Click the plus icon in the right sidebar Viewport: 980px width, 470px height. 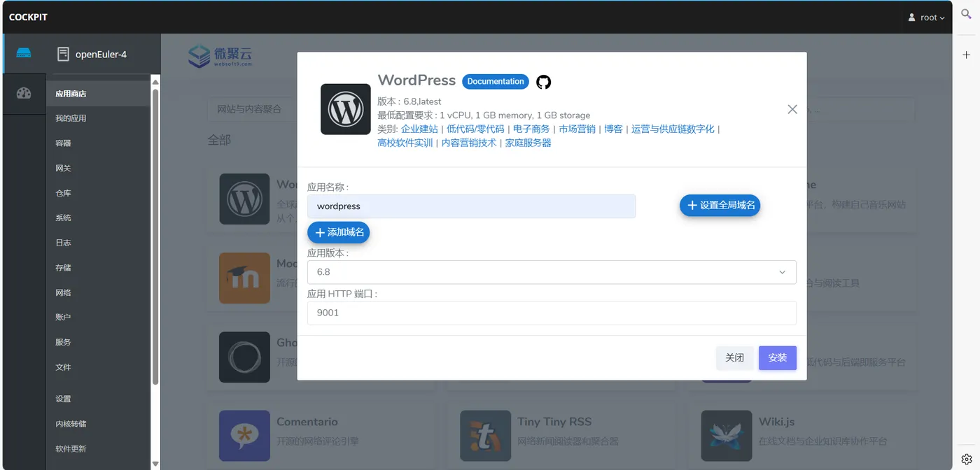click(966, 55)
